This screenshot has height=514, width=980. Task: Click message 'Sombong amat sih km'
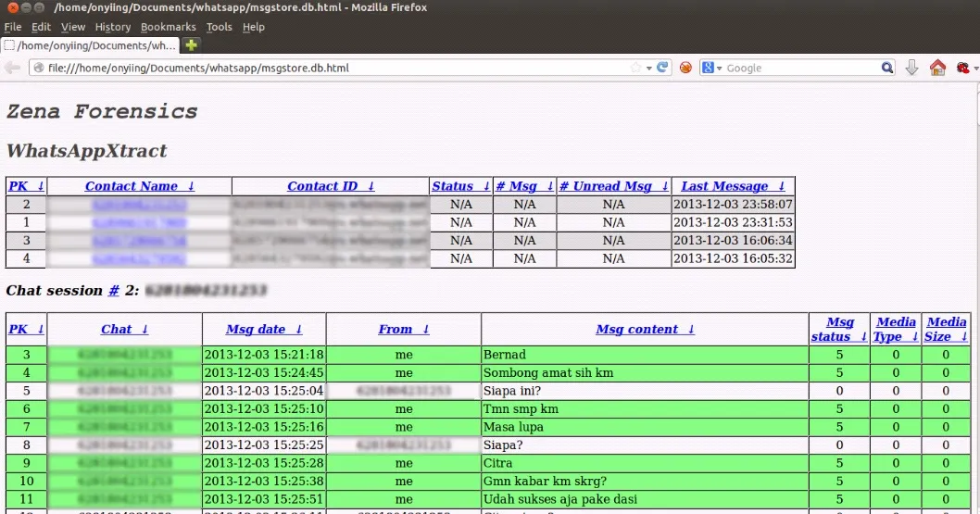point(548,373)
